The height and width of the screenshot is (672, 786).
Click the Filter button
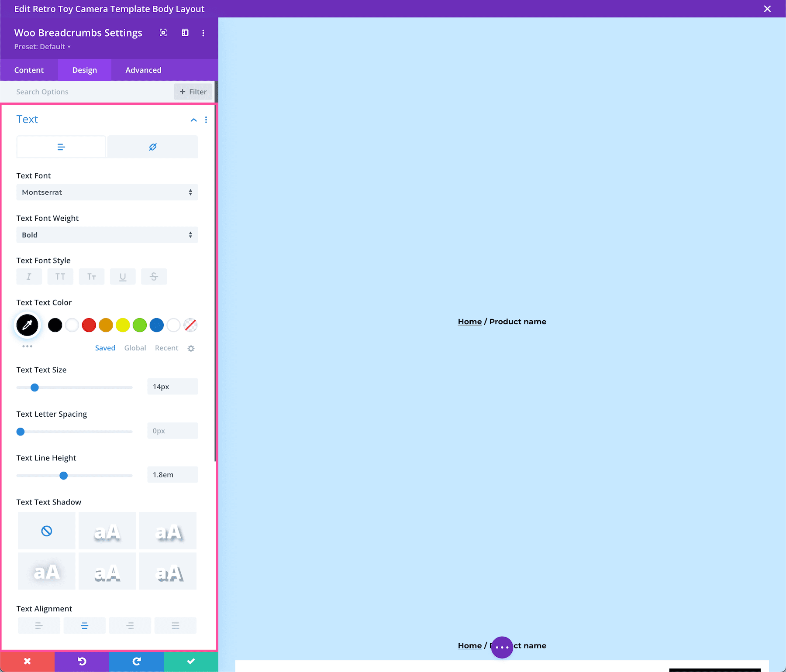[x=193, y=92]
